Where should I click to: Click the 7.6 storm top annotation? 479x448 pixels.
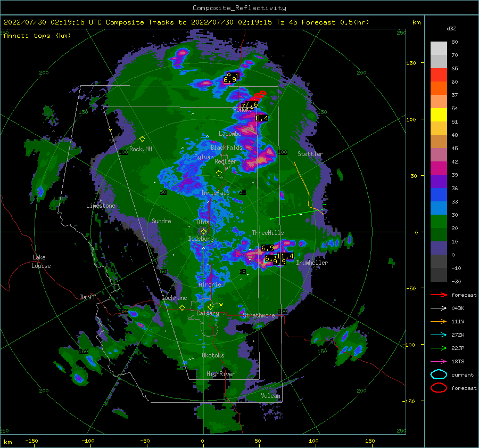[x=252, y=104]
